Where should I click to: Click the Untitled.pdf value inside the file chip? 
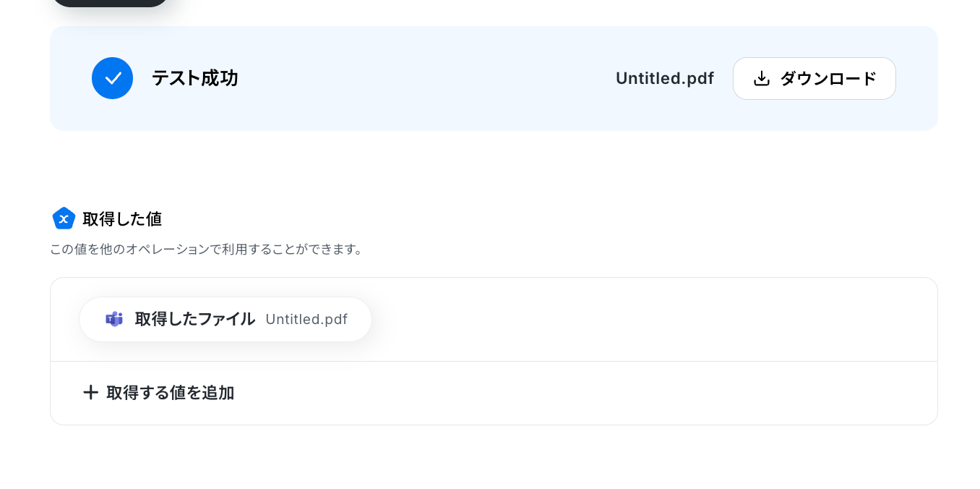click(306, 319)
